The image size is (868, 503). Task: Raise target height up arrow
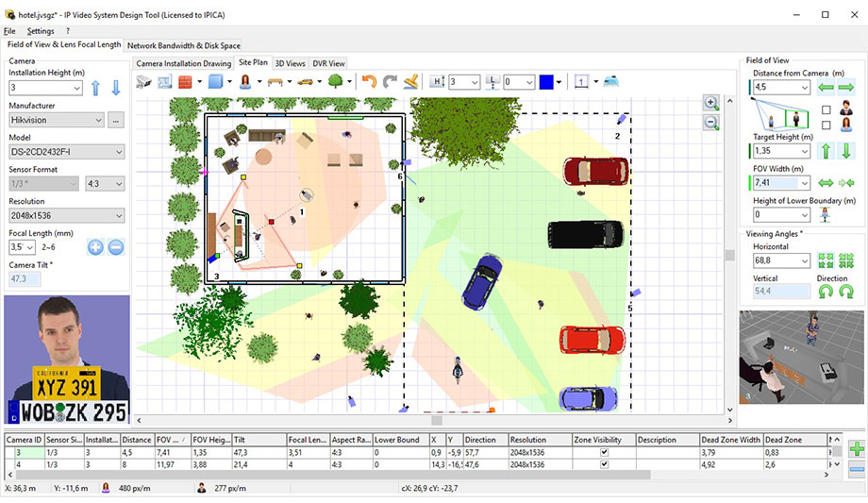pyautogui.click(x=826, y=151)
